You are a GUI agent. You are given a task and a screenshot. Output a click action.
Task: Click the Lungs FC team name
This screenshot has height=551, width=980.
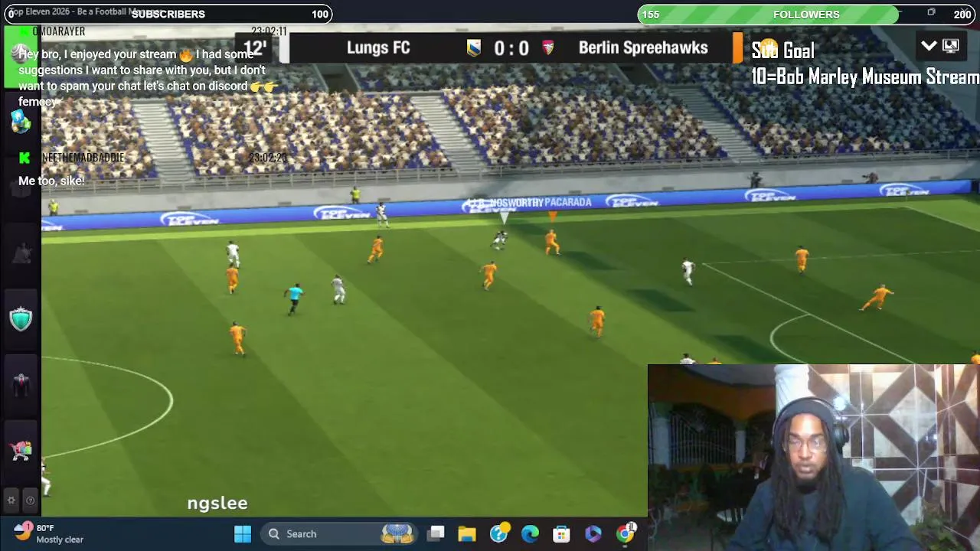pos(378,47)
